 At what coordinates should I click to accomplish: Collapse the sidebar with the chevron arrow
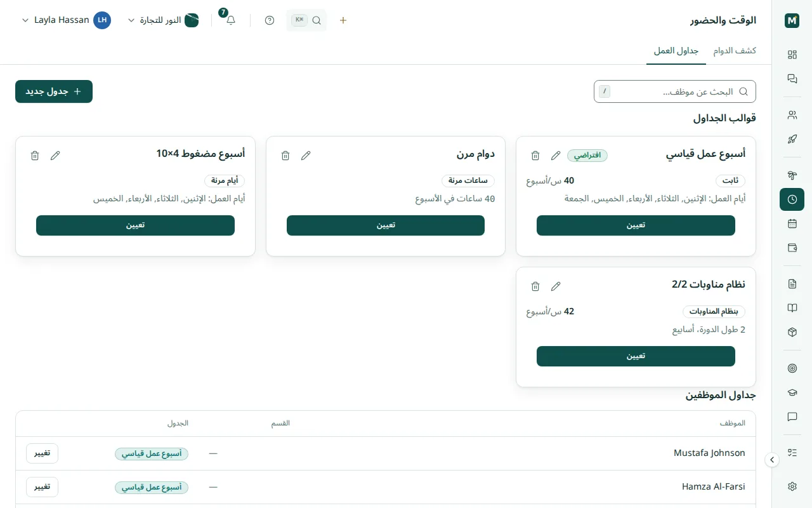tap(772, 460)
